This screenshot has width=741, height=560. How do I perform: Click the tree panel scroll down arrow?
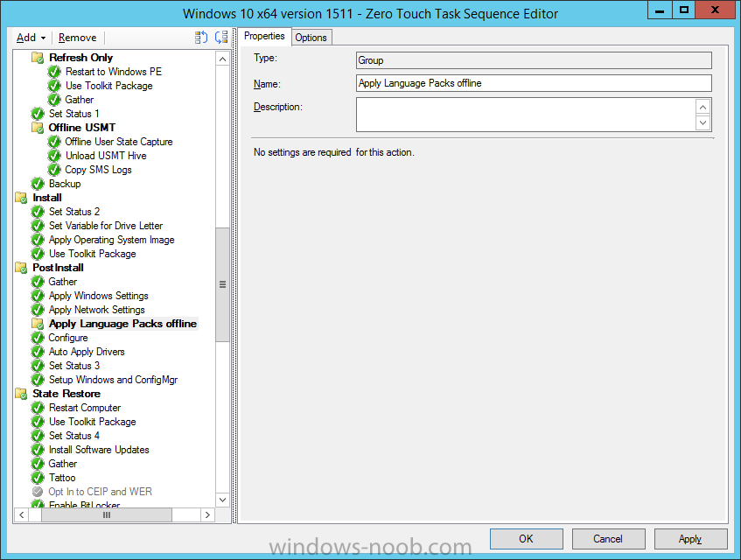[x=222, y=500]
